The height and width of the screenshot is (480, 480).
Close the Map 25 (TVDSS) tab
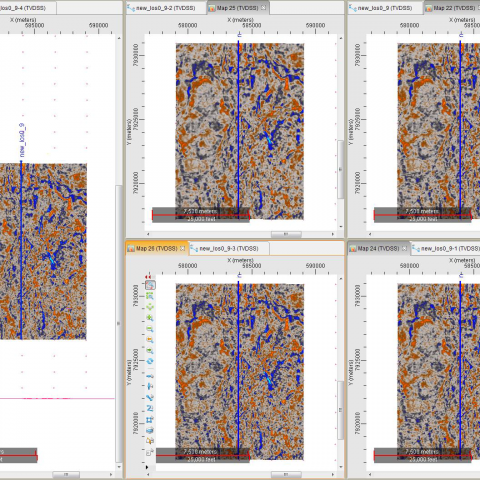pos(263,8)
